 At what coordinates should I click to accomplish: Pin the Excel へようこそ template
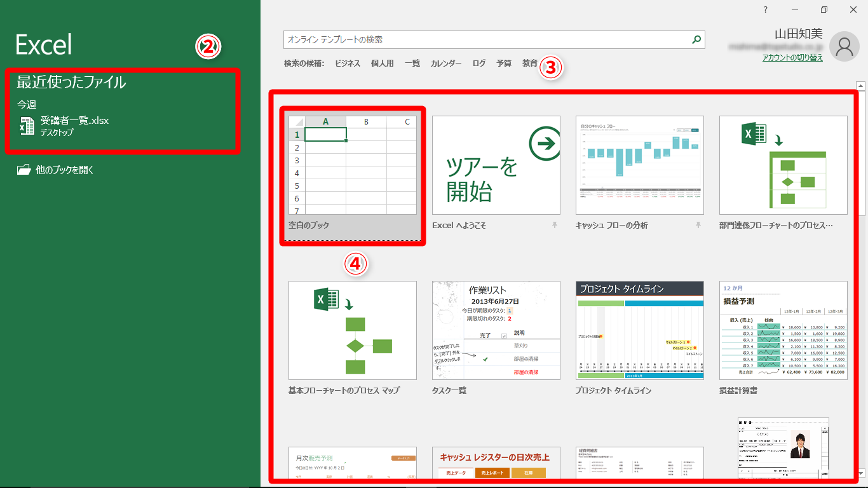coord(555,226)
